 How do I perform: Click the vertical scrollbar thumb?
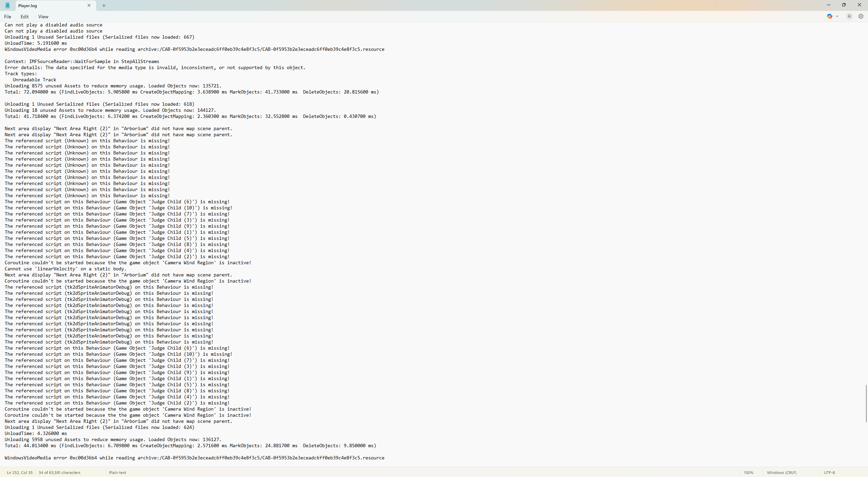tap(866, 403)
